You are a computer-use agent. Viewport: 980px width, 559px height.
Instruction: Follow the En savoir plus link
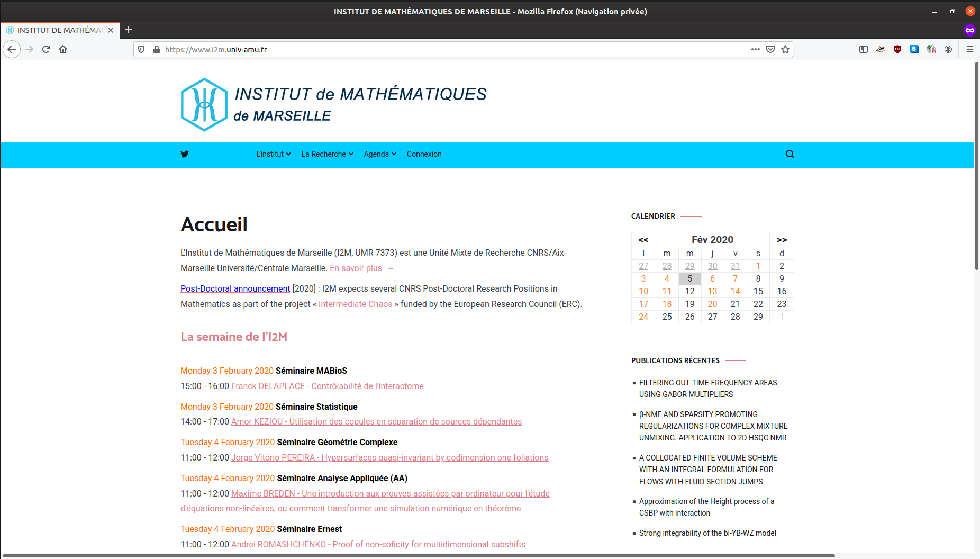point(362,268)
